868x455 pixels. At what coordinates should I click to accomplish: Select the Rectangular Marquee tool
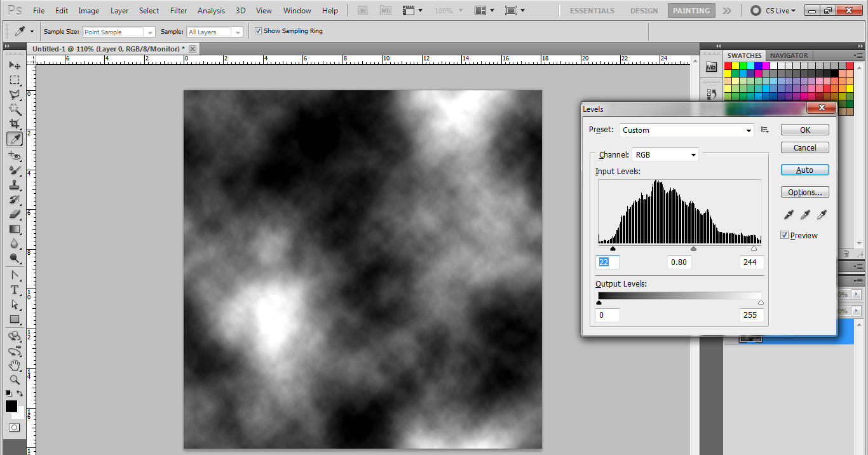[x=14, y=80]
